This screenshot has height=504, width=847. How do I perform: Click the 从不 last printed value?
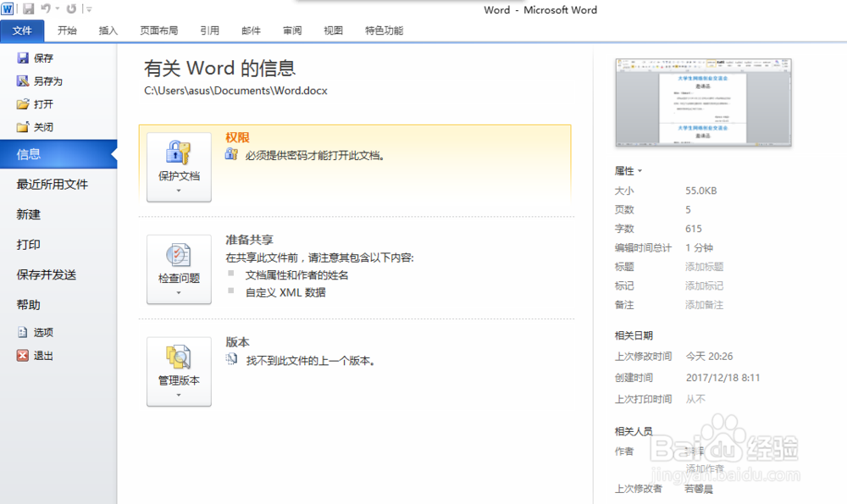click(695, 399)
